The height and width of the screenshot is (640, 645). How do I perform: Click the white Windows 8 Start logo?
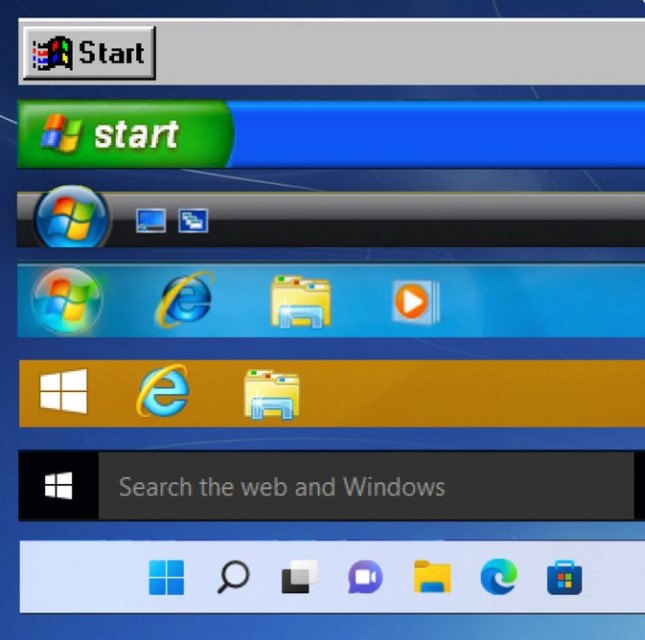point(63,391)
